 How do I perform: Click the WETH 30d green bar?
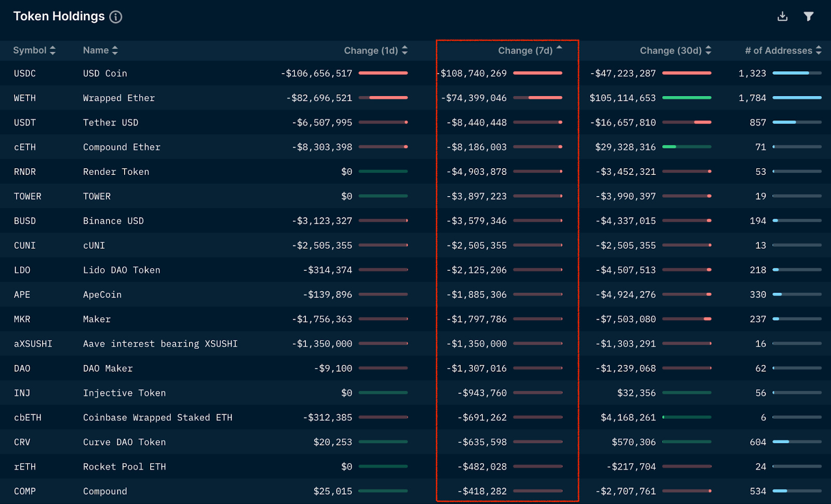(x=687, y=98)
